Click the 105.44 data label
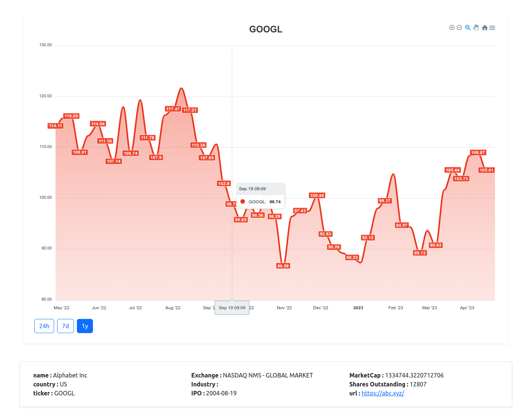 [x=453, y=170]
